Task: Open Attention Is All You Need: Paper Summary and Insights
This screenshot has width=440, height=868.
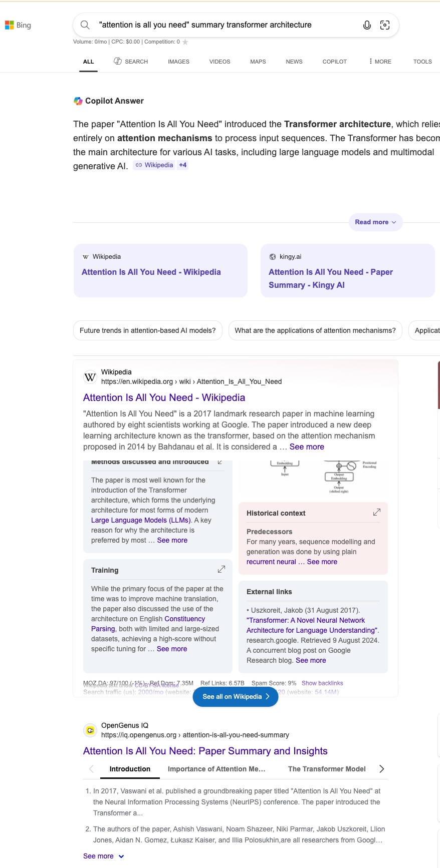Action: point(205,751)
